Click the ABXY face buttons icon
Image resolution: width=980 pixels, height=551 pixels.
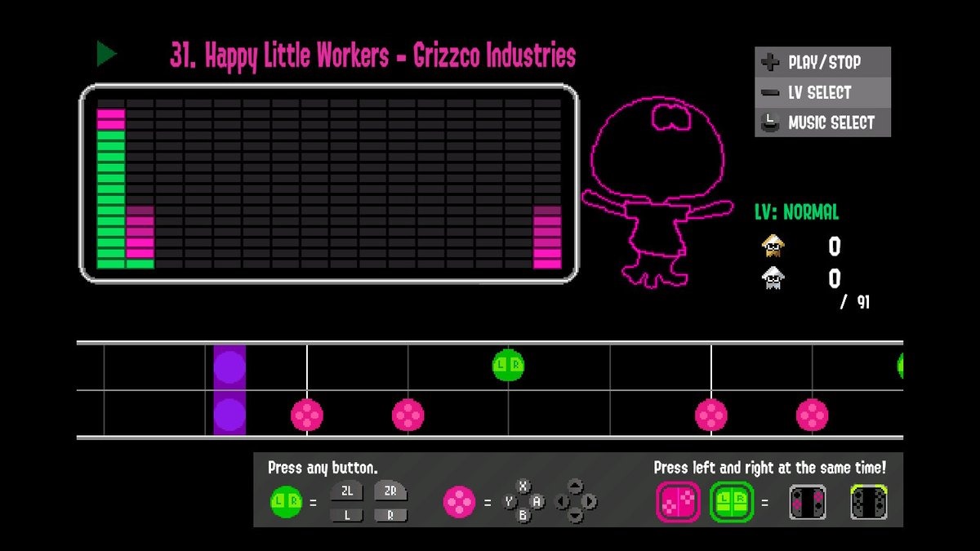click(x=523, y=501)
